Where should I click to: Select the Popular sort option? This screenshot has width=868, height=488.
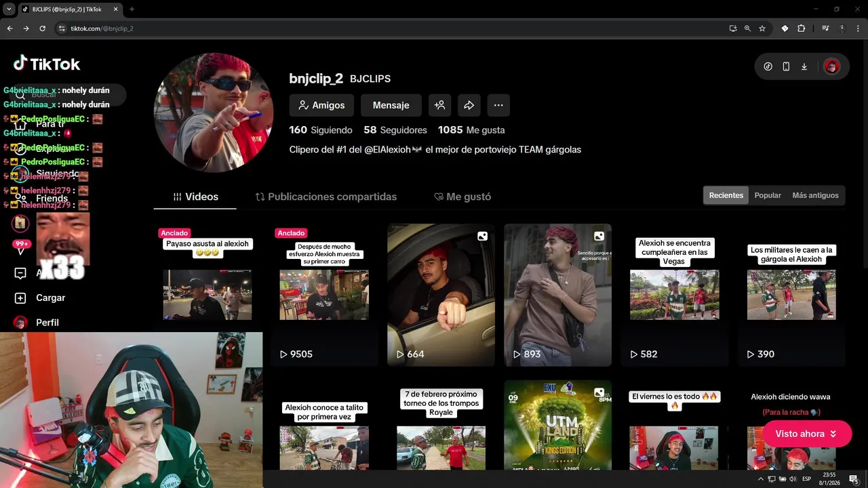click(768, 195)
